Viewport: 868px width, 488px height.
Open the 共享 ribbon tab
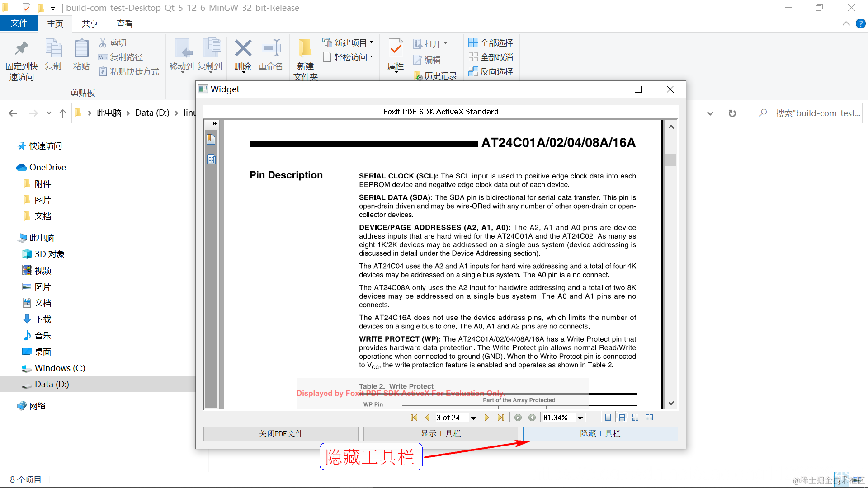(90, 23)
